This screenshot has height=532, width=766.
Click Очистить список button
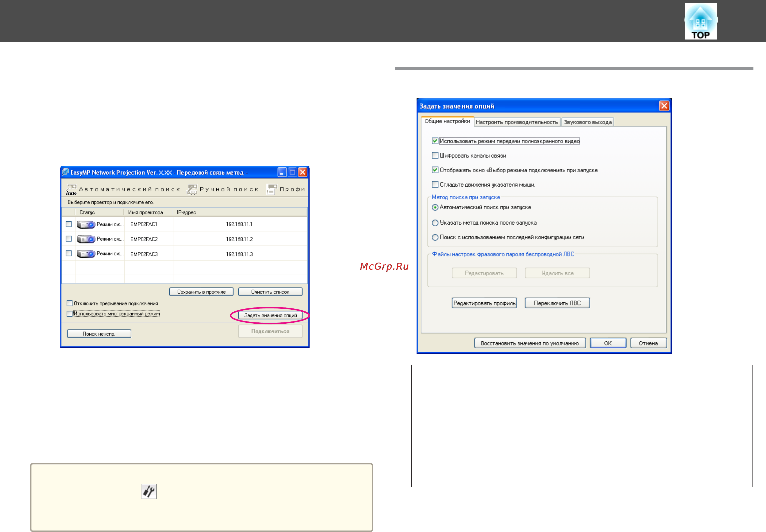pos(270,292)
